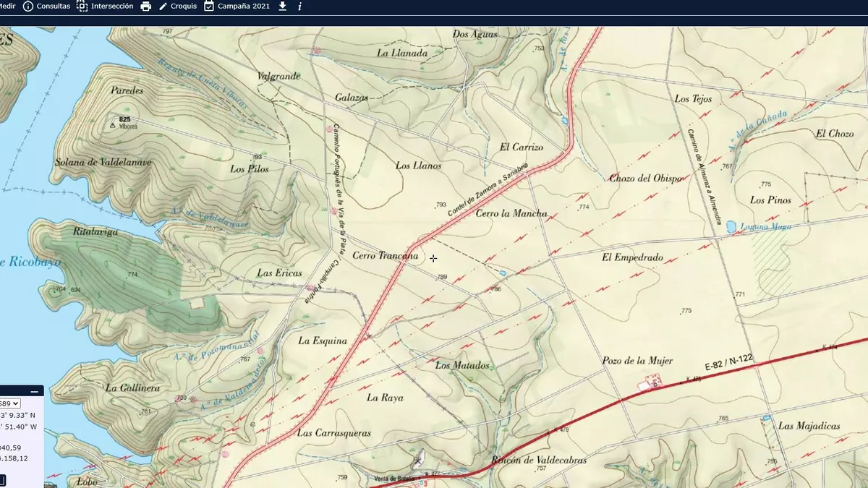This screenshot has width=868, height=488.
Task: Click the crossed-tools symbol near Venta
Action: pyautogui.click(x=419, y=460)
